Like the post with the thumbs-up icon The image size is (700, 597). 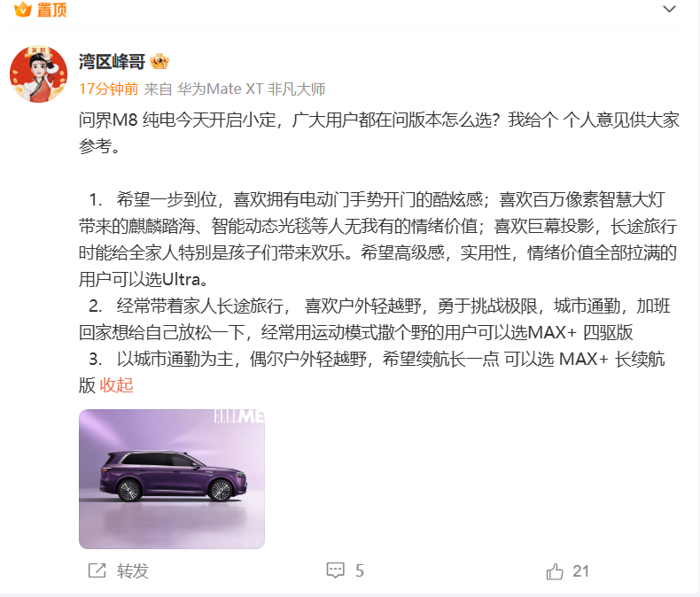(x=555, y=571)
